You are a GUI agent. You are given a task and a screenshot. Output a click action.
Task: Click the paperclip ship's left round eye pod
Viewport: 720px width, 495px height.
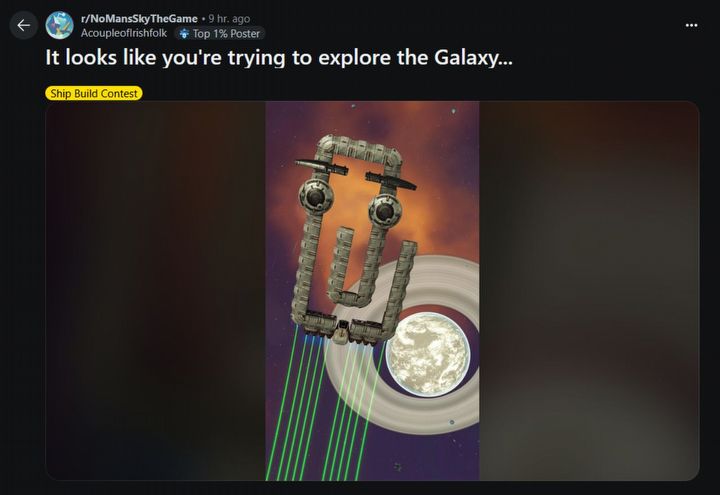[316, 196]
